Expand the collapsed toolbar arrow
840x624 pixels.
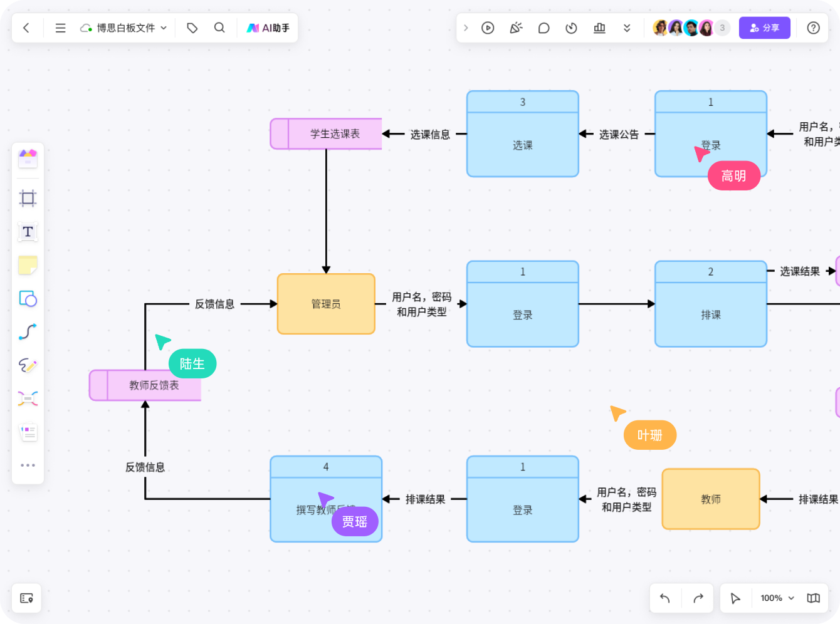pos(466,28)
